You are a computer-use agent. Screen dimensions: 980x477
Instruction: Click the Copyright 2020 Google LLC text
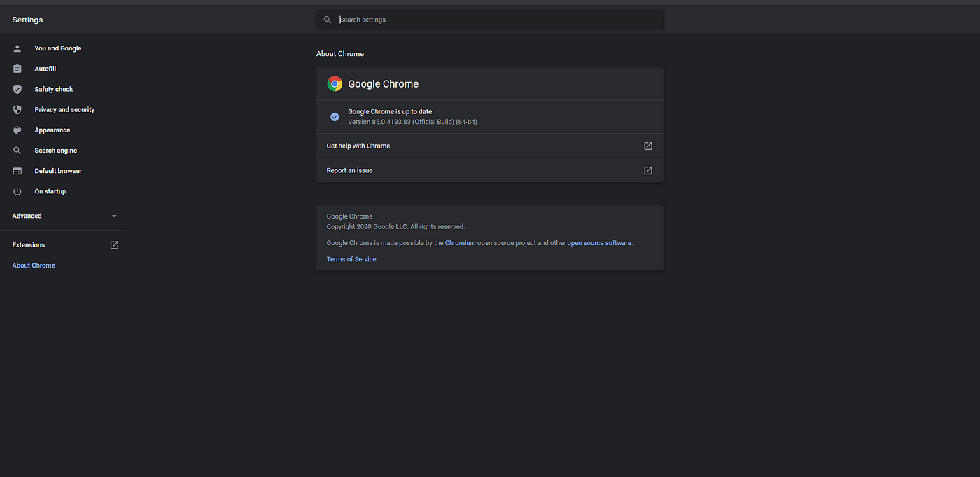pyautogui.click(x=395, y=227)
